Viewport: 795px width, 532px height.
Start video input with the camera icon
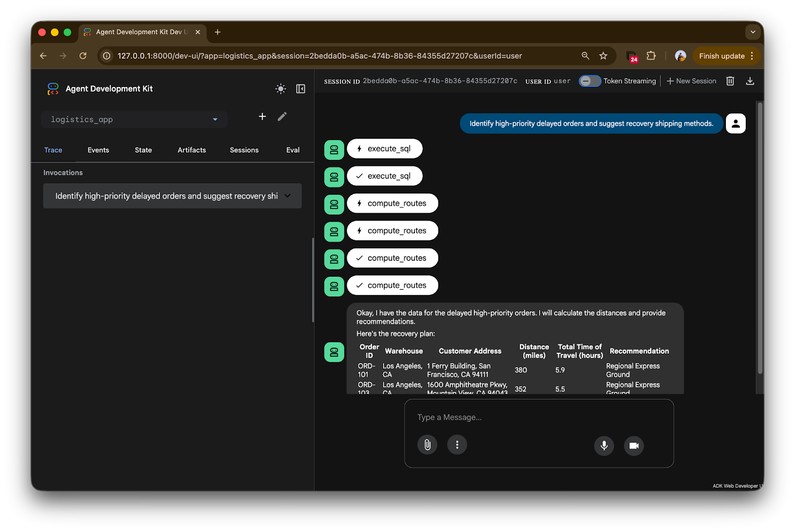[634, 446]
